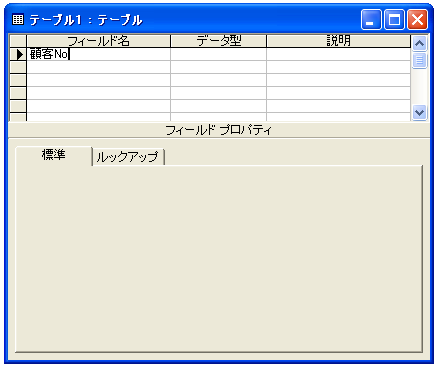Maximize the テーブル1 window
Screen dimensions: 438x365
[394, 20]
